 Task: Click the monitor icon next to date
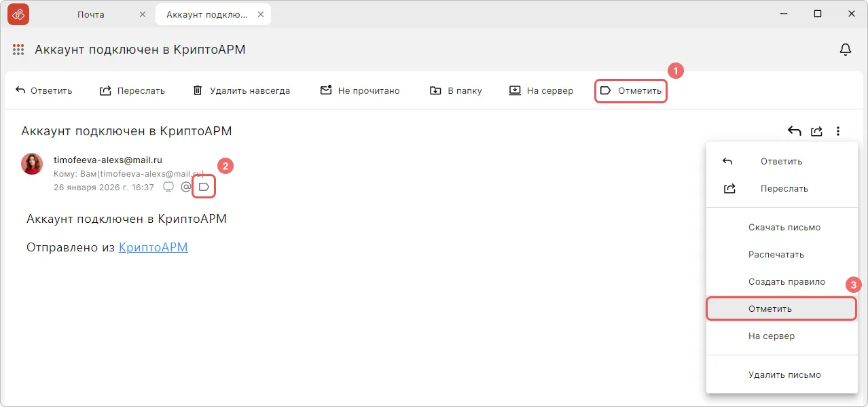[x=168, y=187]
